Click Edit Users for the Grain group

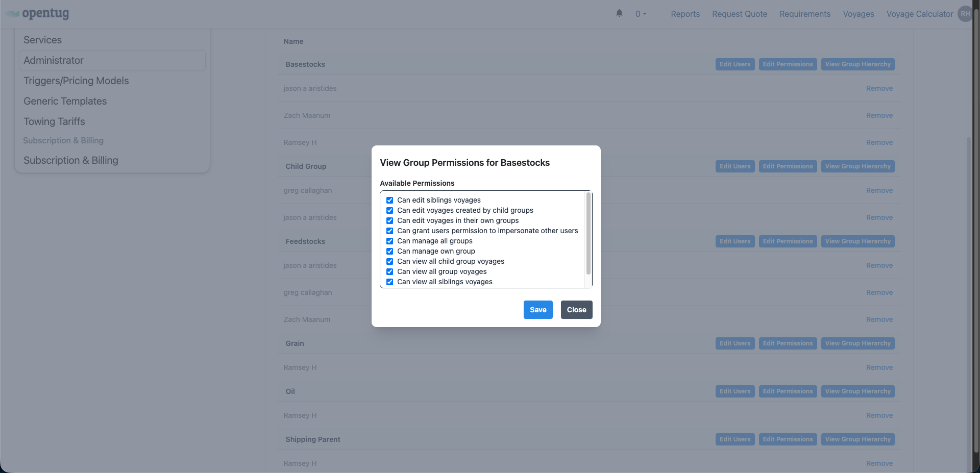(x=734, y=343)
